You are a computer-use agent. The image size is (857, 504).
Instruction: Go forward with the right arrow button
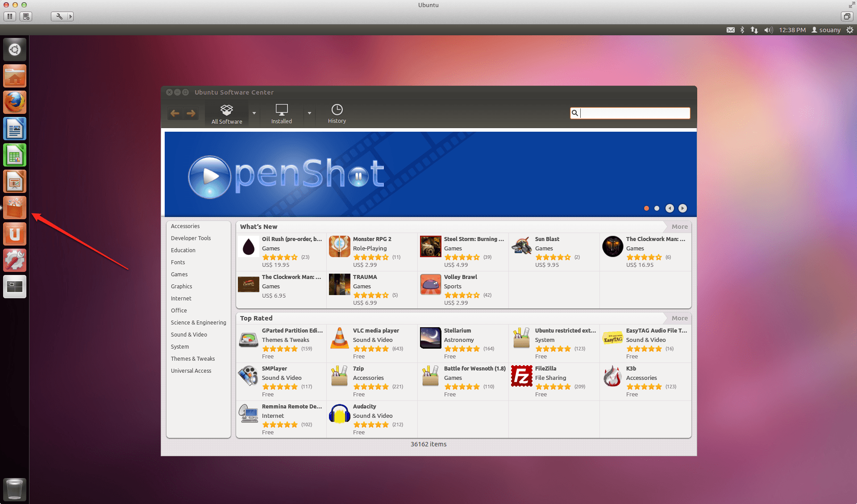(x=191, y=113)
